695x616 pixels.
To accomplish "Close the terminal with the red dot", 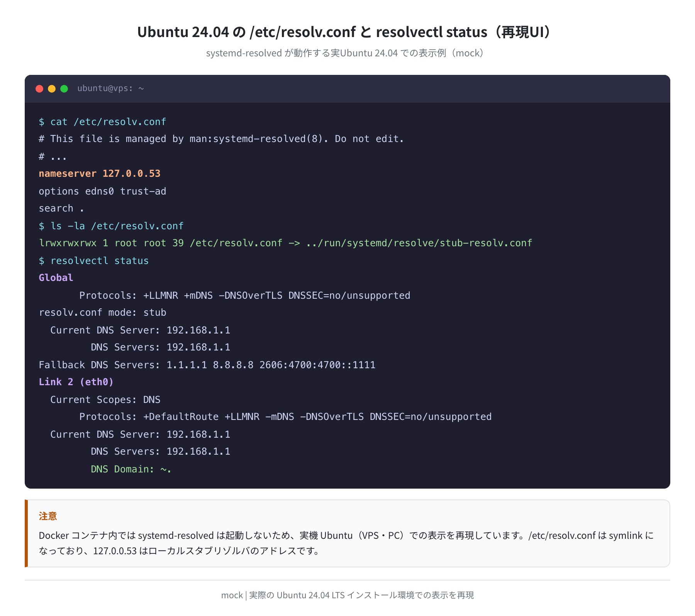I will coord(39,89).
